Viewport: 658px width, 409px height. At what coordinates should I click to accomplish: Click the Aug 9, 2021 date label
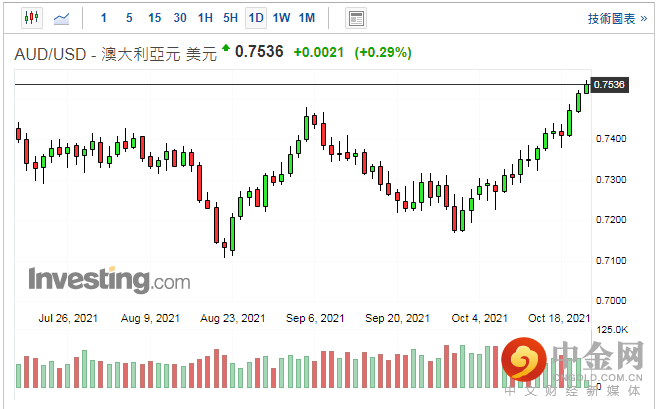tap(150, 318)
